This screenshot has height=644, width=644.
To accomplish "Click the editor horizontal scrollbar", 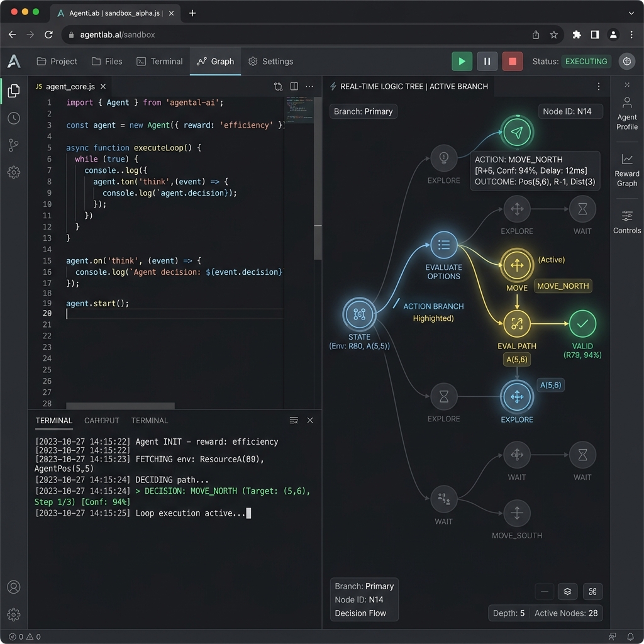I will 120,406.
